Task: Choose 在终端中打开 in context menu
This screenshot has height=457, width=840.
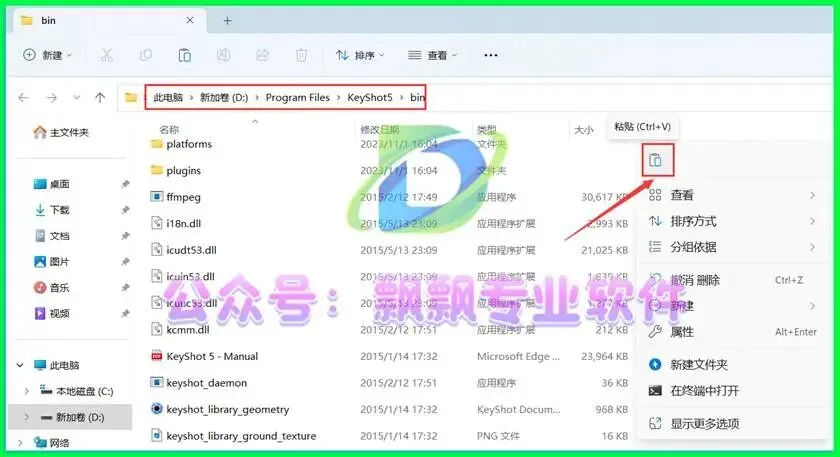Action: click(732, 391)
